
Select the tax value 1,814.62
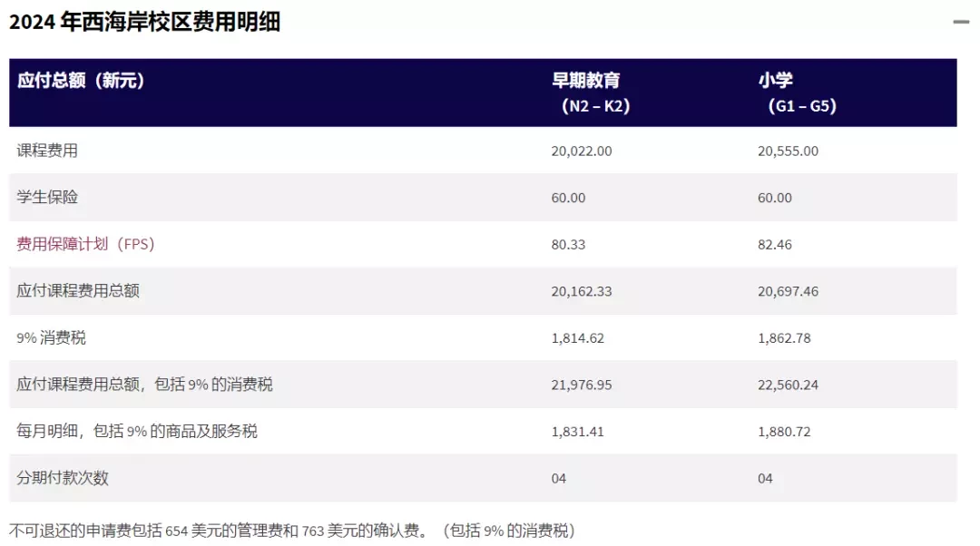pyautogui.click(x=577, y=338)
